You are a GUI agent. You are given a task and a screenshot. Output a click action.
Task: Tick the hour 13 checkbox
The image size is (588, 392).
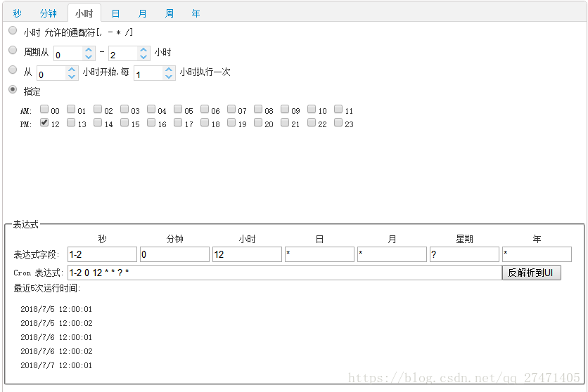click(71, 122)
